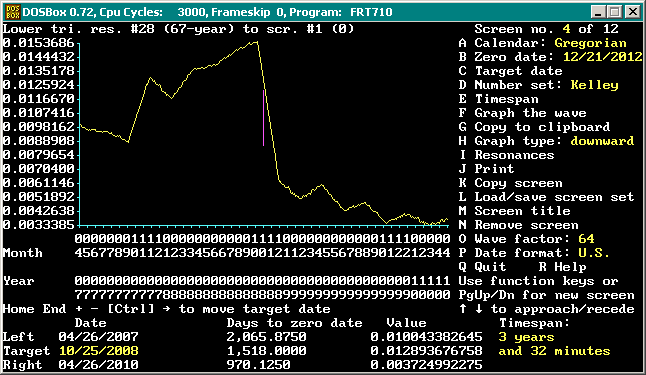Select the Screen title option
The image size is (646, 375).
[515, 211]
